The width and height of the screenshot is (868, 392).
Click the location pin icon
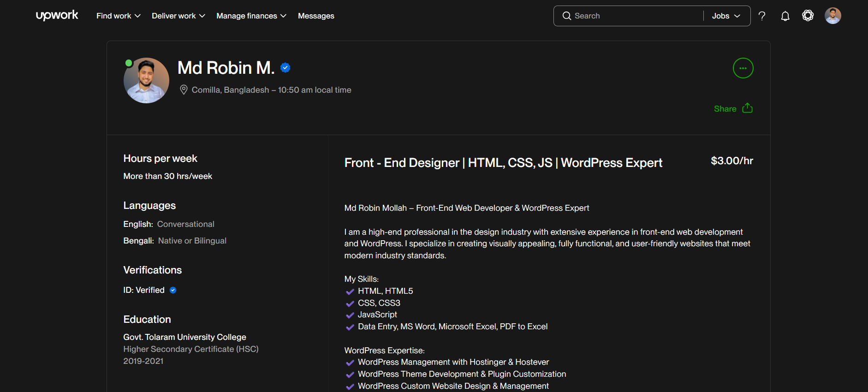coord(184,90)
